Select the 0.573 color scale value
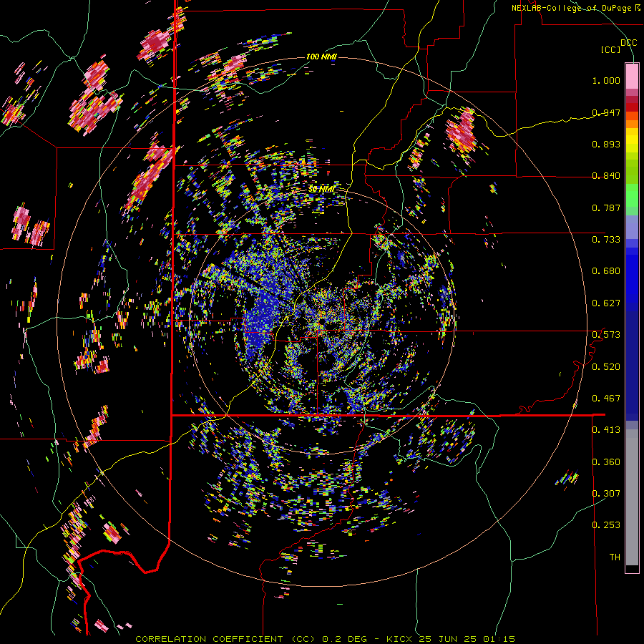Image resolution: width=644 pixels, height=644 pixels. point(606,335)
